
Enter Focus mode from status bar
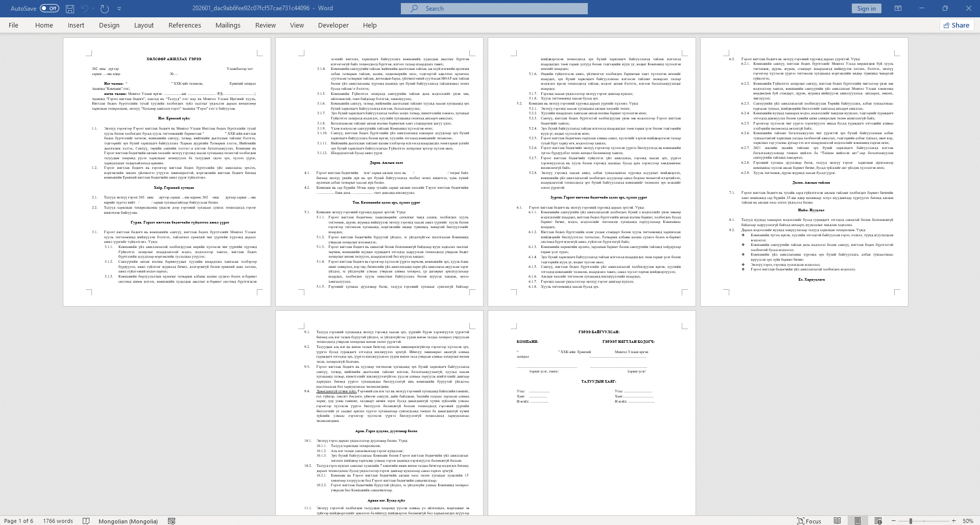[x=809, y=521]
